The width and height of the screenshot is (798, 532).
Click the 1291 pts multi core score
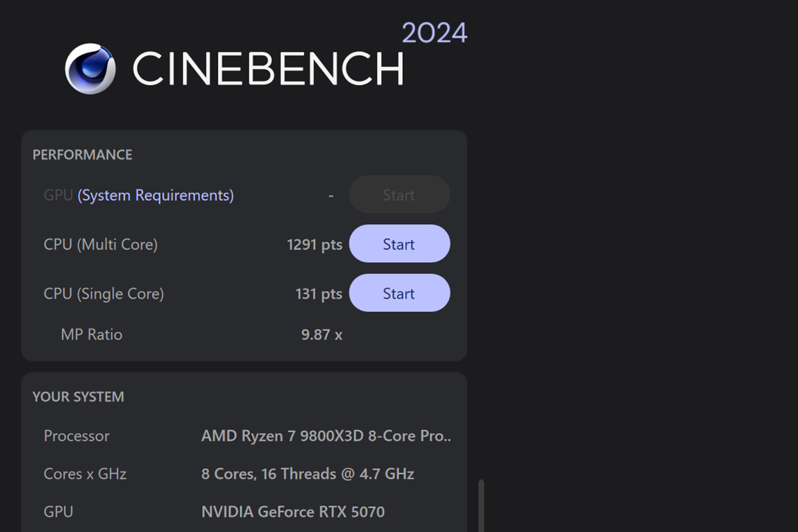315,245
